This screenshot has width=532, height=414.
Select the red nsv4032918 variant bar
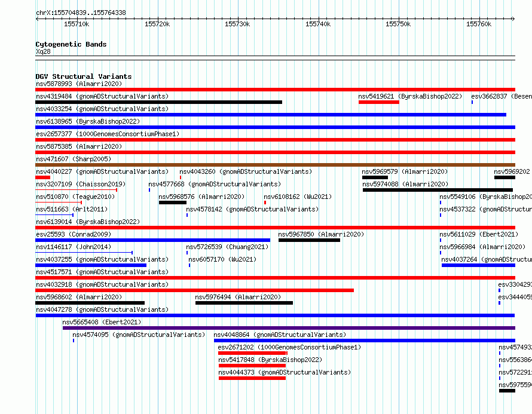194,290
